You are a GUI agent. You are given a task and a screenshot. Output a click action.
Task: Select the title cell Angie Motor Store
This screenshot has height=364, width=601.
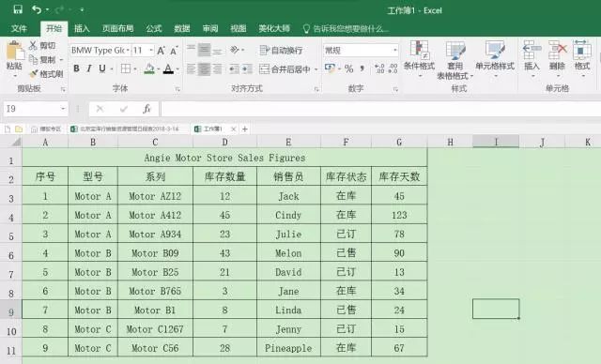224,158
